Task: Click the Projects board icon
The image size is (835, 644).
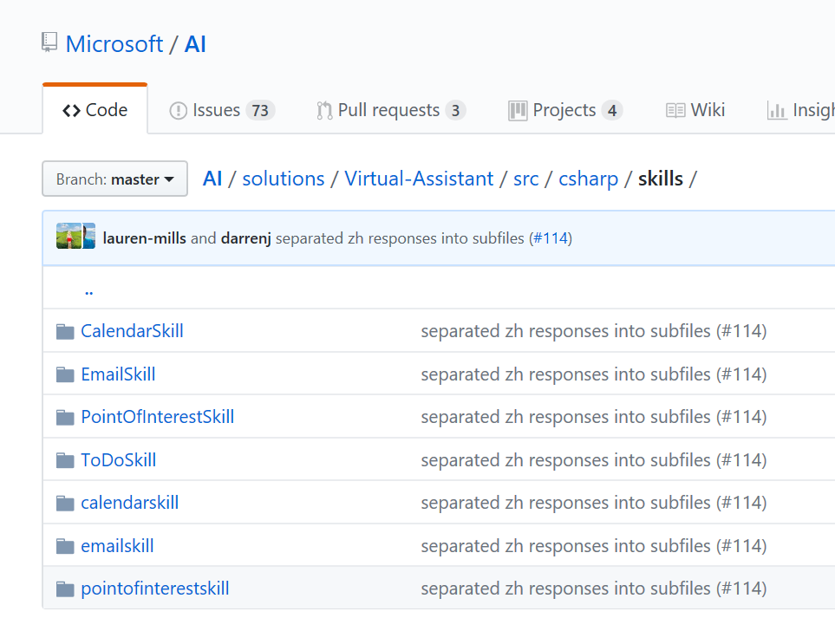Action: 518,111
